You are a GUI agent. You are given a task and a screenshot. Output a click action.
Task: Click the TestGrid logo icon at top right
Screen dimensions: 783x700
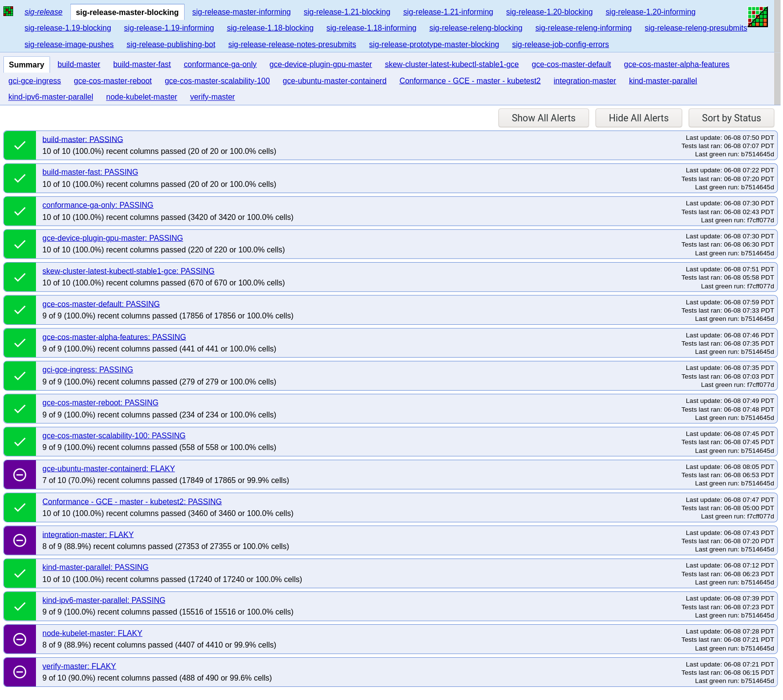[x=758, y=17]
